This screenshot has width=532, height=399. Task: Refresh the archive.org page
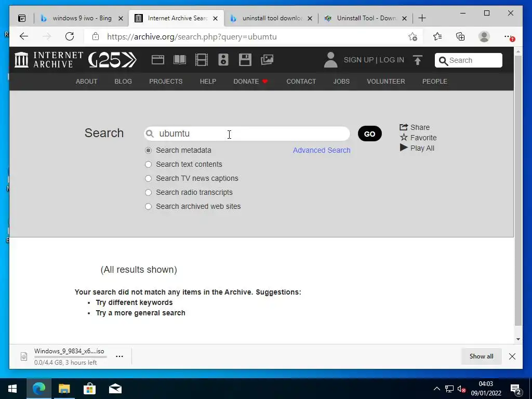click(x=70, y=36)
